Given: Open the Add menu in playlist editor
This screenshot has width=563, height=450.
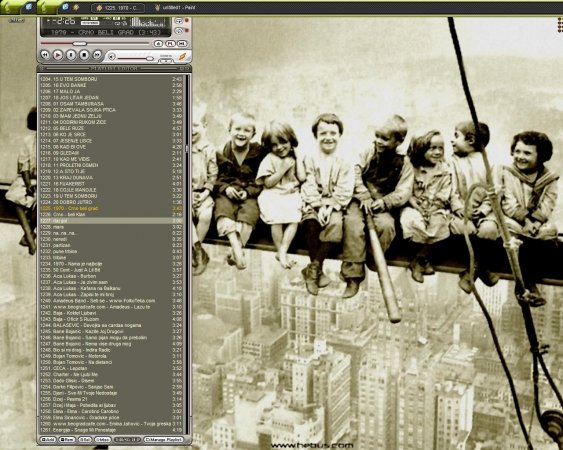Looking at the screenshot, I should (x=48, y=439).
